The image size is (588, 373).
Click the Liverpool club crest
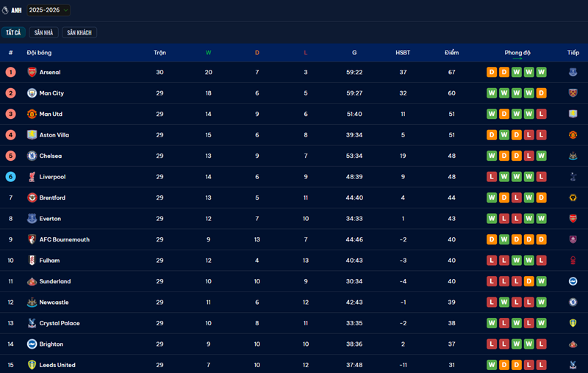coord(32,177)
